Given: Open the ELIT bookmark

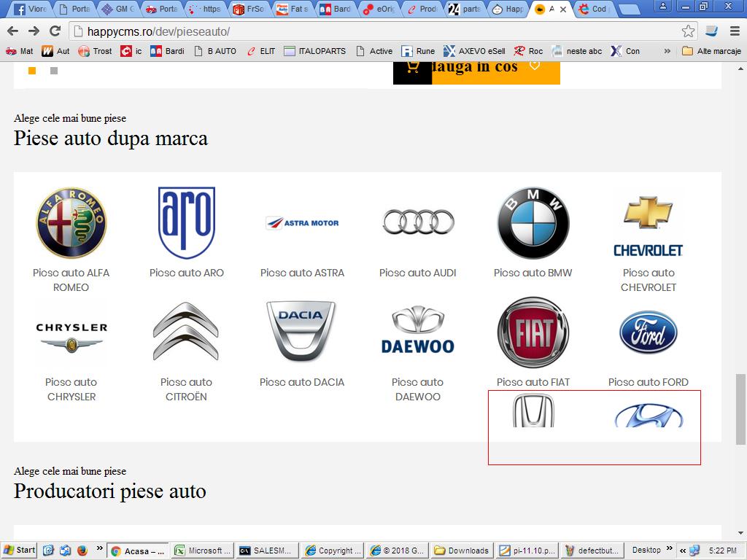Looking at the screenshot, I should 261,51.
